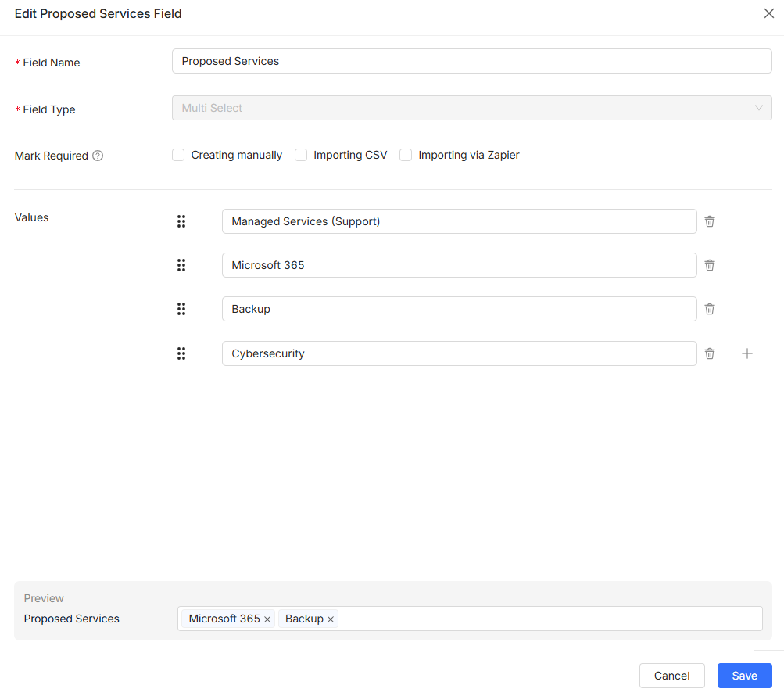
Task: Toggle the Importing via Zapier checkbox
Action: [406, 155]
